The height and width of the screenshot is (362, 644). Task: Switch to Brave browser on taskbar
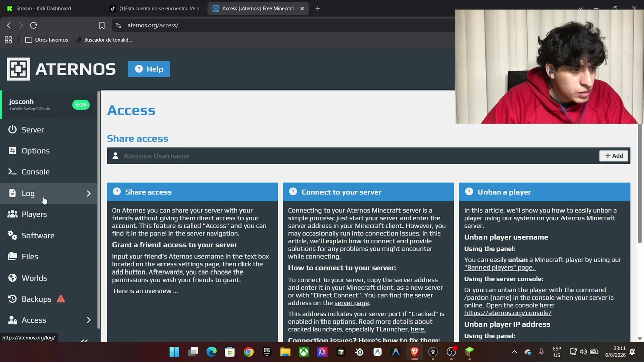415,352
